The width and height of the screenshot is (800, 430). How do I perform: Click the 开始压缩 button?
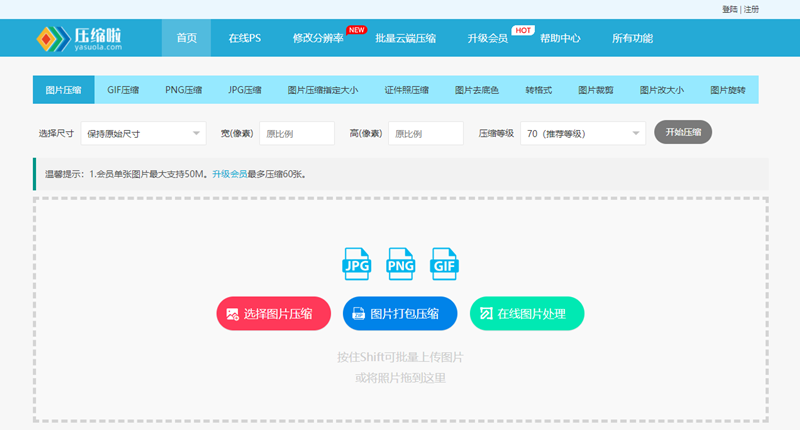click(683, 132)
